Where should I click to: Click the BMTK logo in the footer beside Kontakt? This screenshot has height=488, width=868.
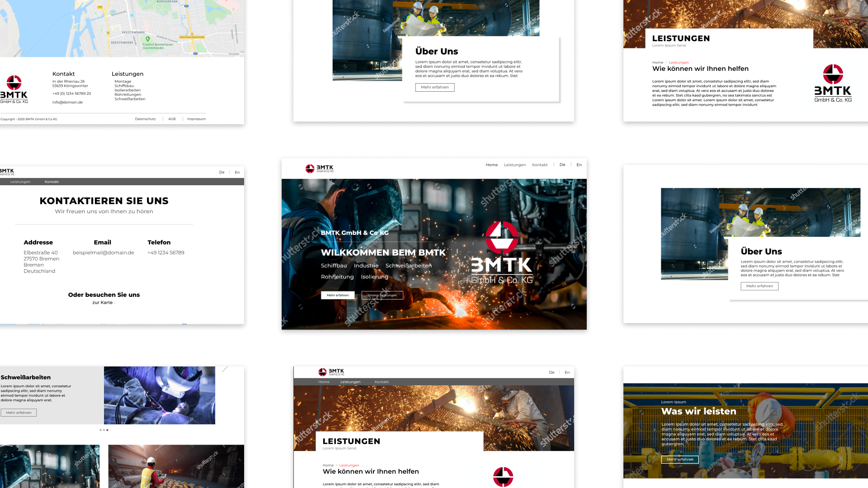coord(14,89)
